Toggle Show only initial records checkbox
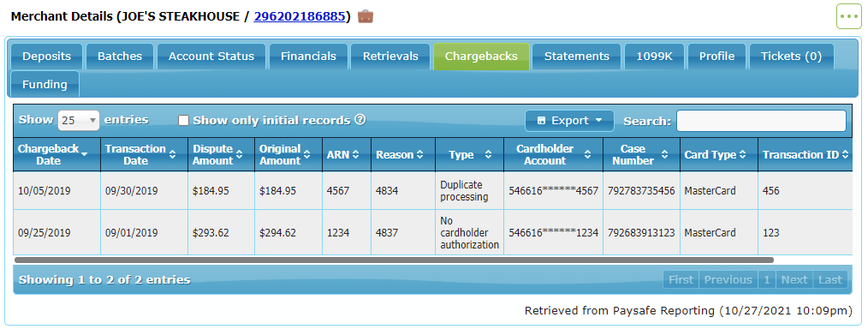Image resolution: width=868 pixels, height=329 pixels. point(184,121)
